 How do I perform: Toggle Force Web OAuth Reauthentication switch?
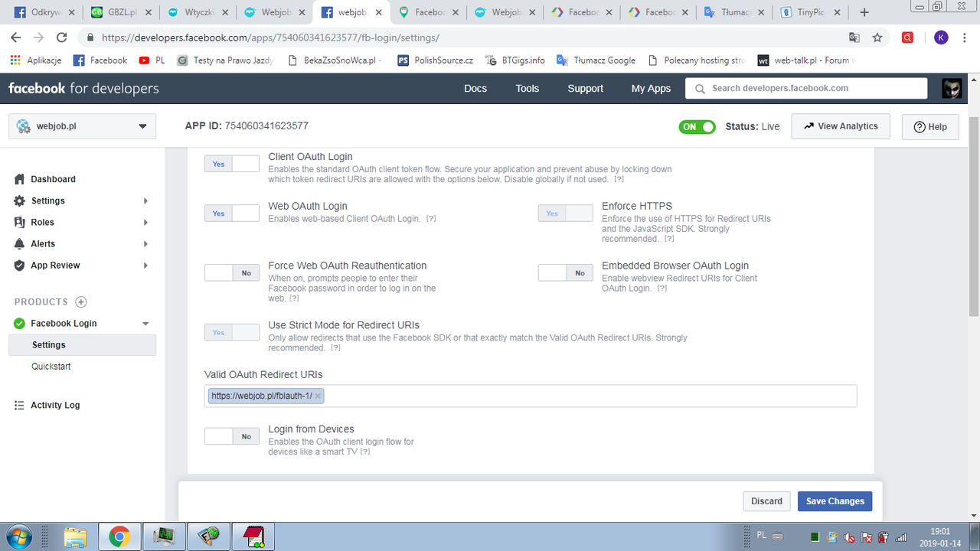[232, 272]
